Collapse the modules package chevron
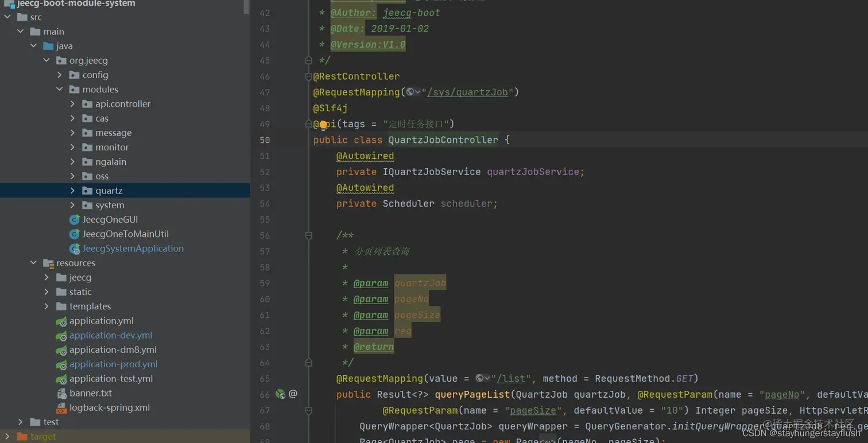 tap(60, 90)
